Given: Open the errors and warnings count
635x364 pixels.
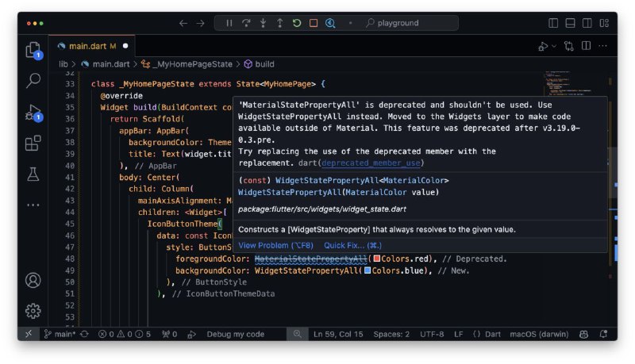Looking at the screenshot, I should 125,335.
